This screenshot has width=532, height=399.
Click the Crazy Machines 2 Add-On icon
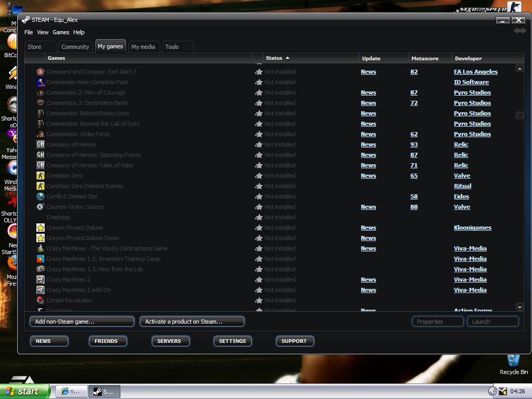[41, 290]
